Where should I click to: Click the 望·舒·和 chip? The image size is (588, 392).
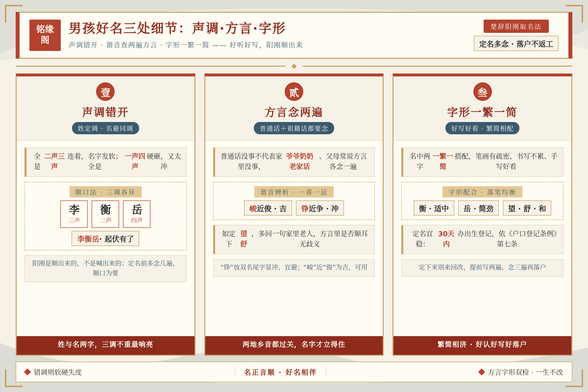[527, 208]
